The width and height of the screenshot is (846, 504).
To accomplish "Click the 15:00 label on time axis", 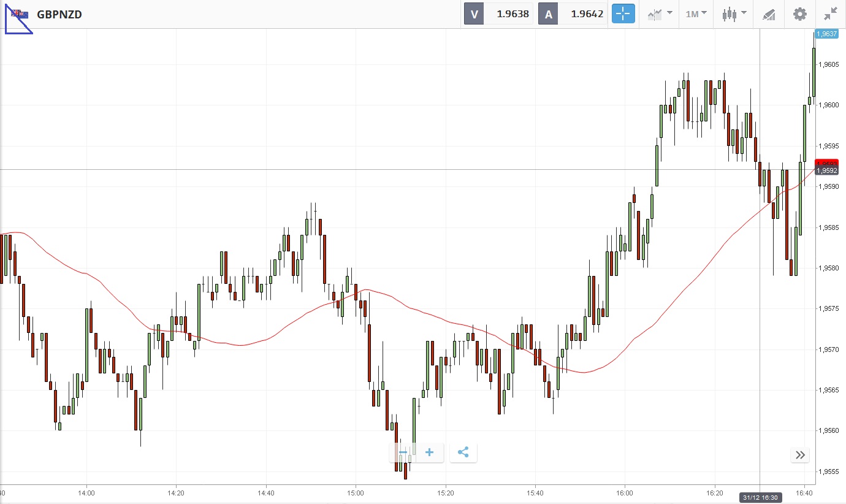I will point(356,492).
